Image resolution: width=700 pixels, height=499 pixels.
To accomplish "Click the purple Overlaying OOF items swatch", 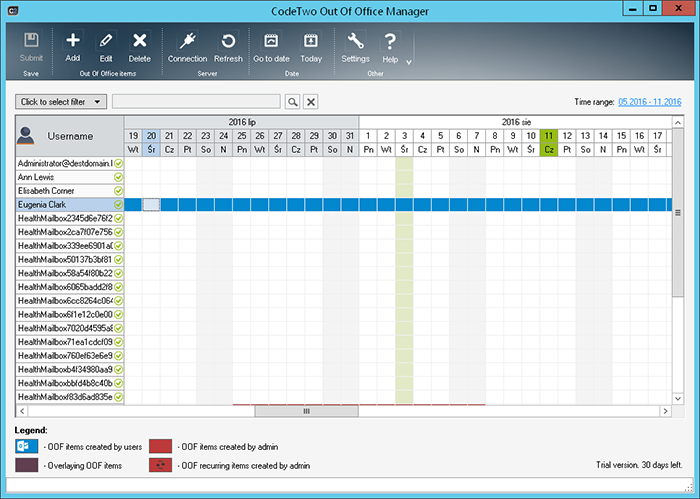I will (x=26, y=465).
